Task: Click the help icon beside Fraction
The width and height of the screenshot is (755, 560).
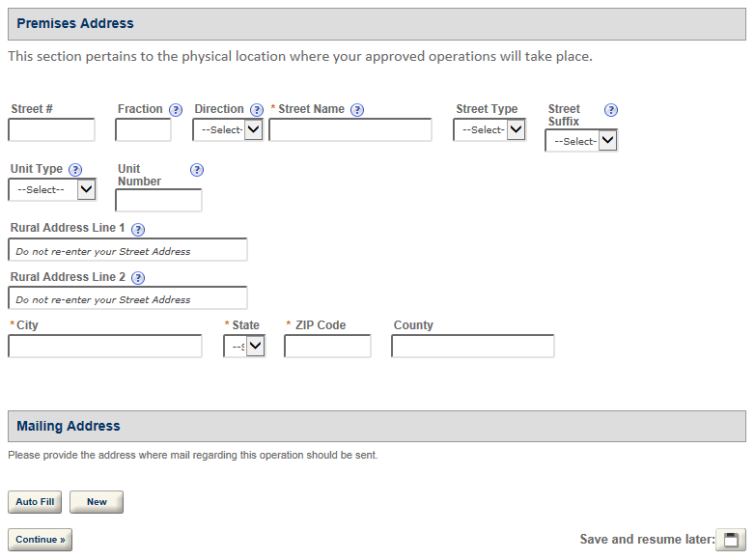Action: click(176, 110)
